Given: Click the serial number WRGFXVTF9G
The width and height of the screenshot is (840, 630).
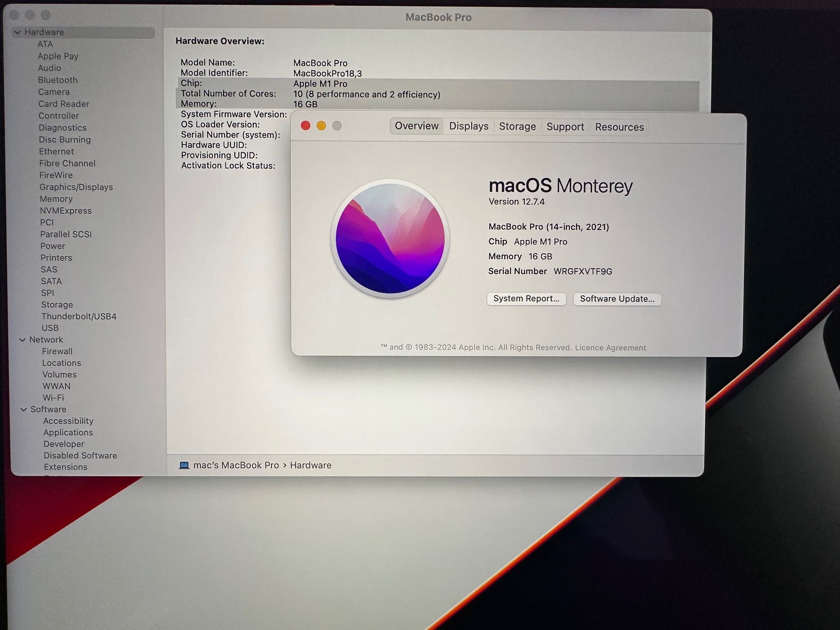Looking at the screenshot, I should click(583, 272).
